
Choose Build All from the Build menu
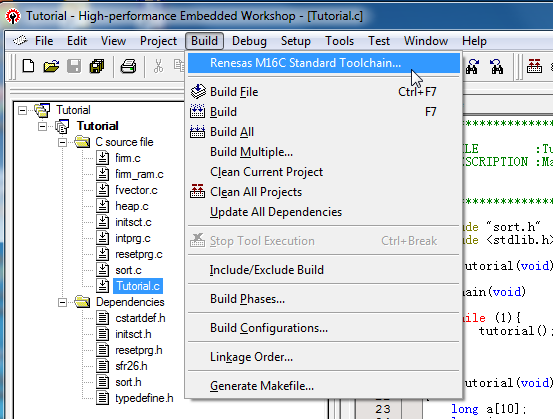click(324, 132)
